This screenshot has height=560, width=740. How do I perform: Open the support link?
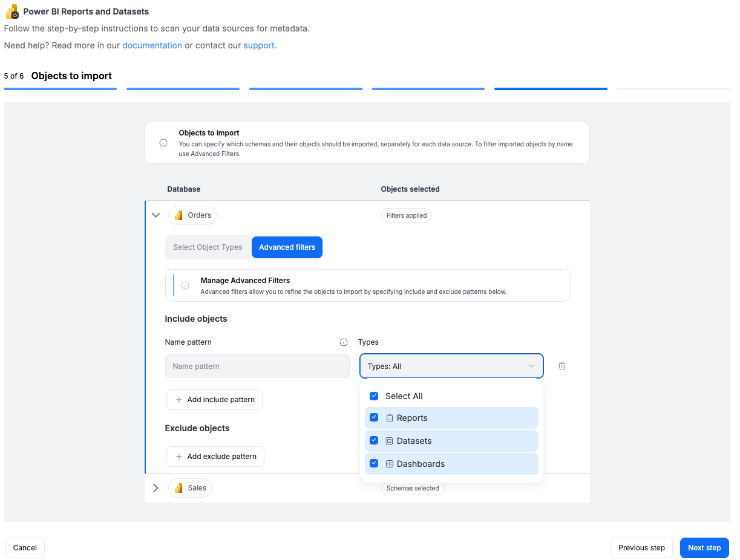[x=260, y=45]
